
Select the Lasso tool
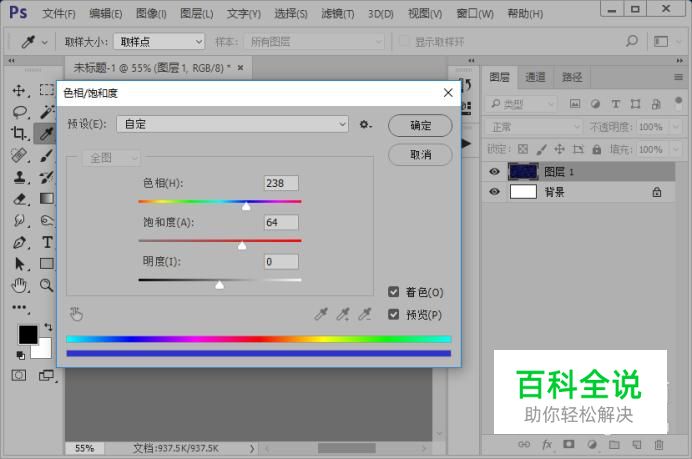click(x=19, y=112)
